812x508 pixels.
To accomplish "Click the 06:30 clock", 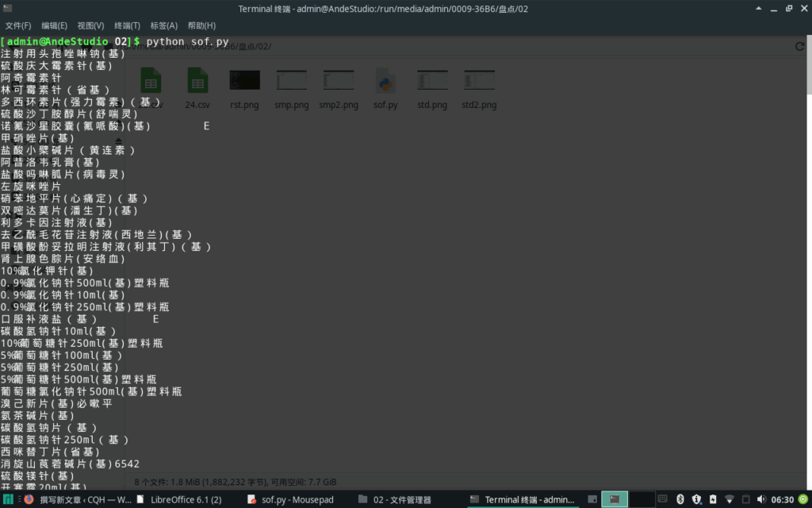I will coord(782,499).
